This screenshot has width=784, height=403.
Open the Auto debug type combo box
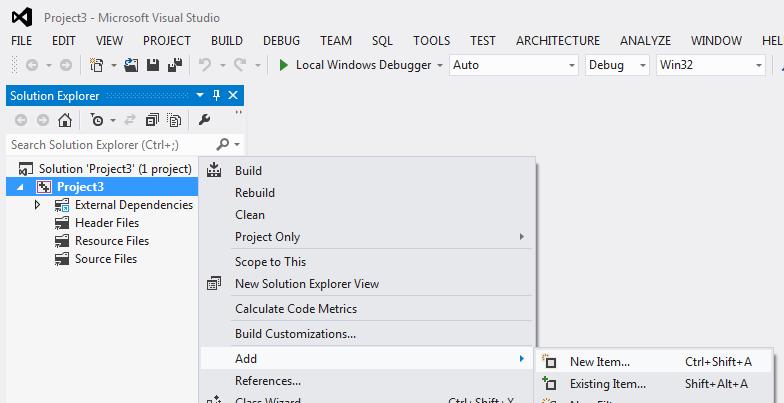pos(514,65)
